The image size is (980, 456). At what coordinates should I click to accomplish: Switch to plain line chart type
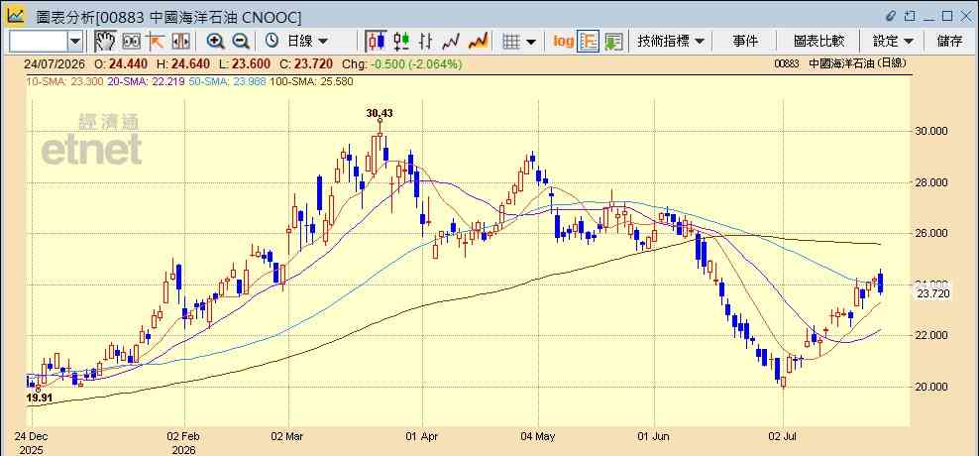[x=451, y=42]
